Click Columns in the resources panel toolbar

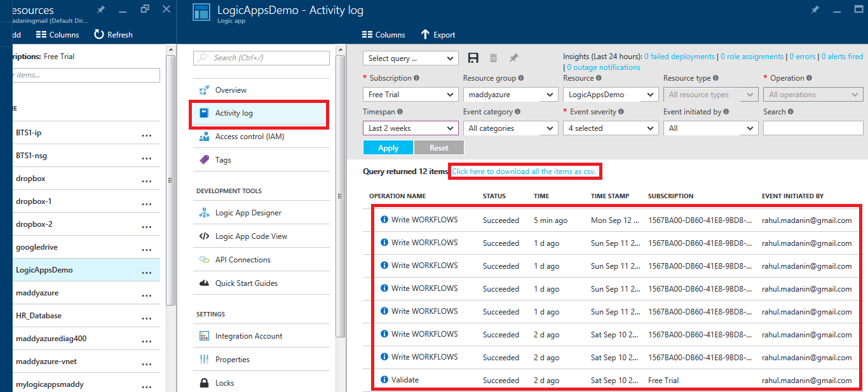[x=57, y=35]
